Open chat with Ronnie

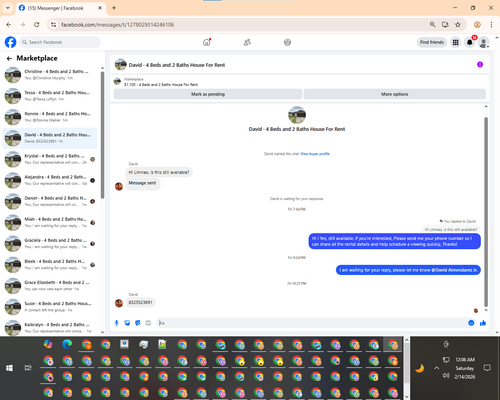click(50, 117)
